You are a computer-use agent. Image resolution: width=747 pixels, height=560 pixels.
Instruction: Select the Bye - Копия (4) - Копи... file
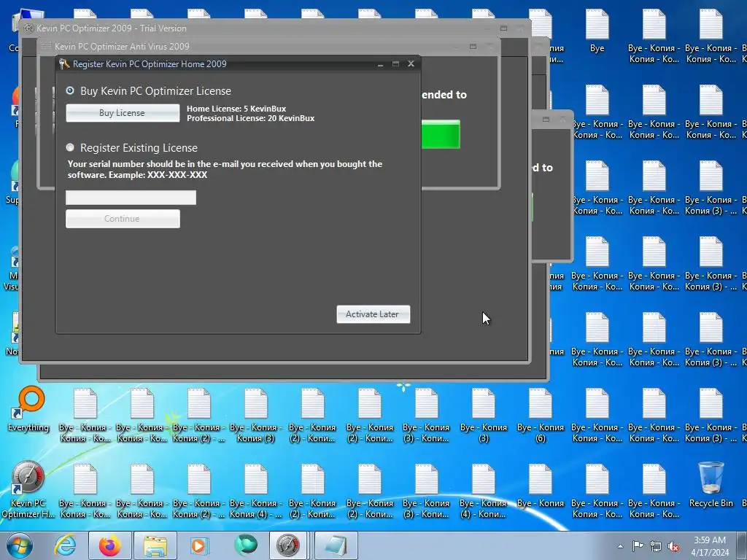[484, 491]
